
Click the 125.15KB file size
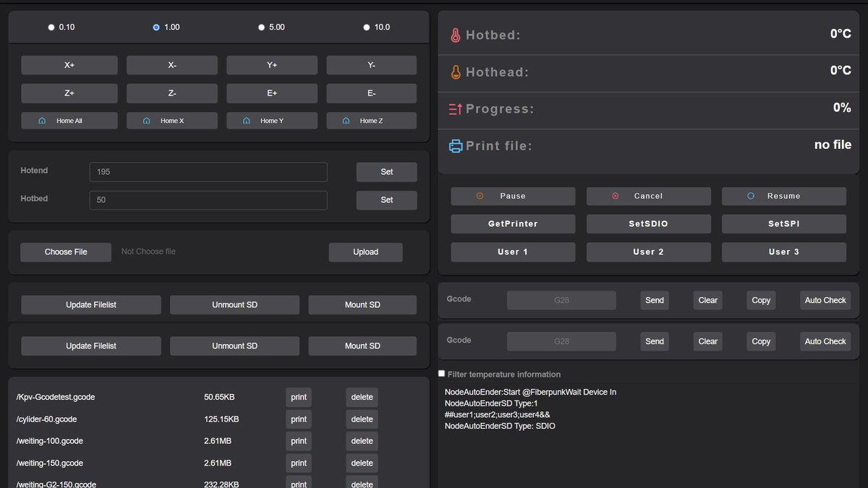tap(221, 419)
